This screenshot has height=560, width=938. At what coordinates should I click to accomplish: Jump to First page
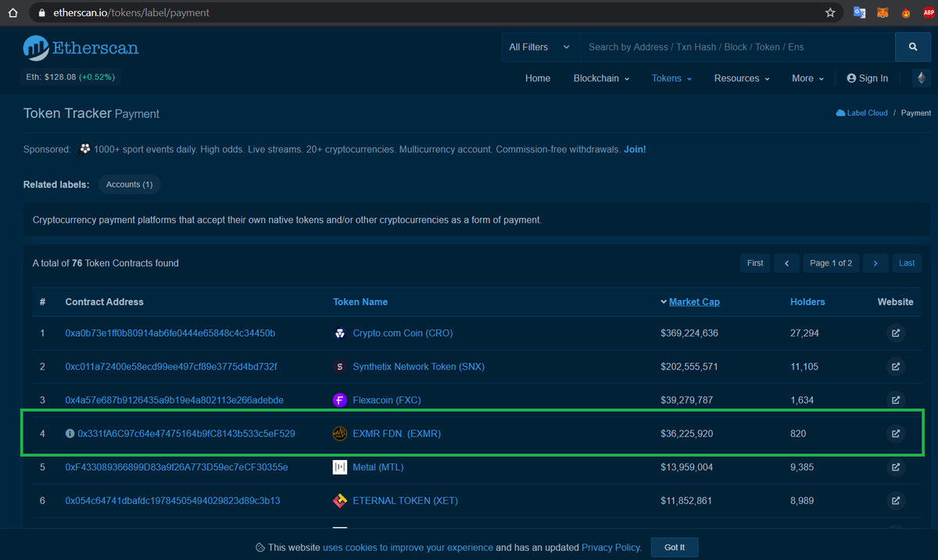[x=755, y=263]
